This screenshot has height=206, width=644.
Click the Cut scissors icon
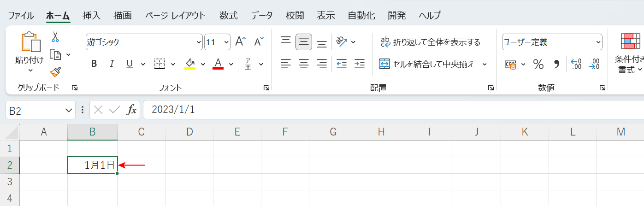[55, 37]
